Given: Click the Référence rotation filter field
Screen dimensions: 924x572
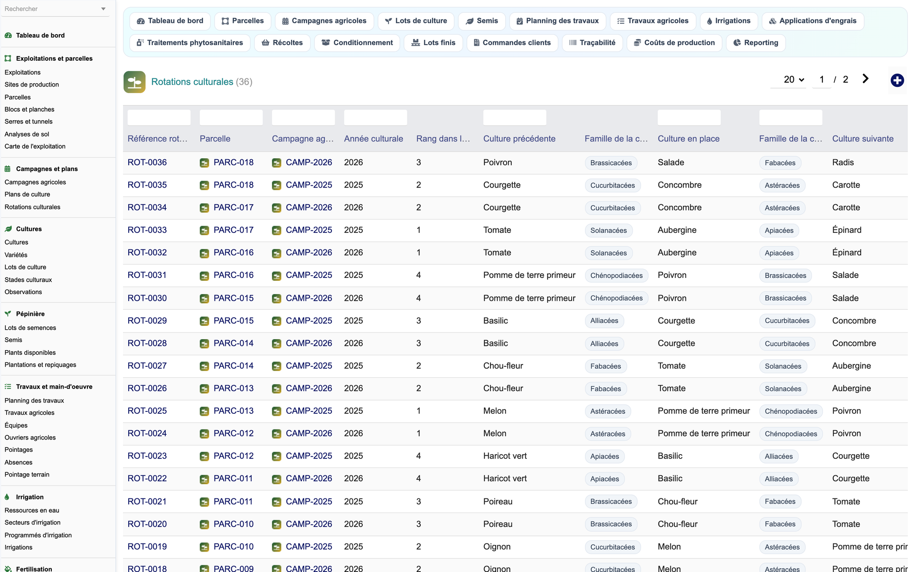Looking at the screenshot, I should pyautogui.click(x=159, y=117).
